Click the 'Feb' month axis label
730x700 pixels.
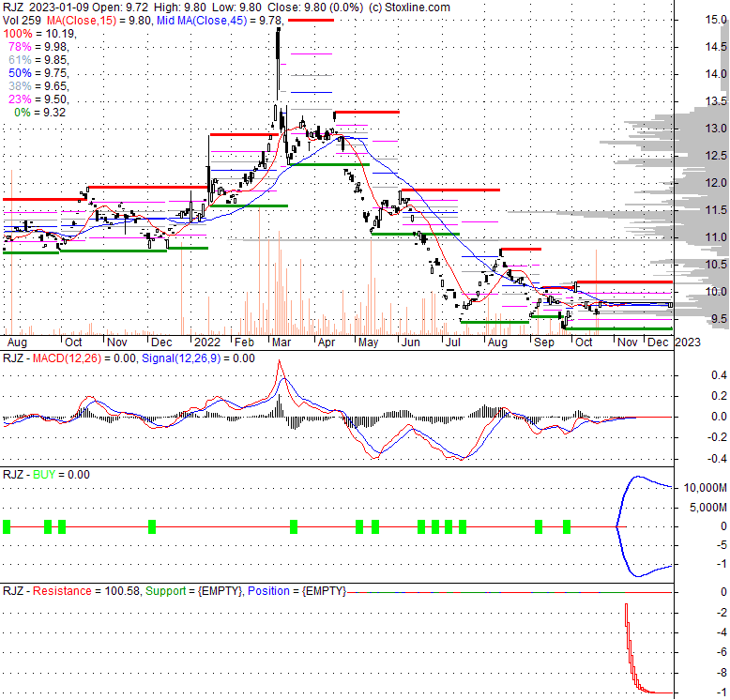244,342
